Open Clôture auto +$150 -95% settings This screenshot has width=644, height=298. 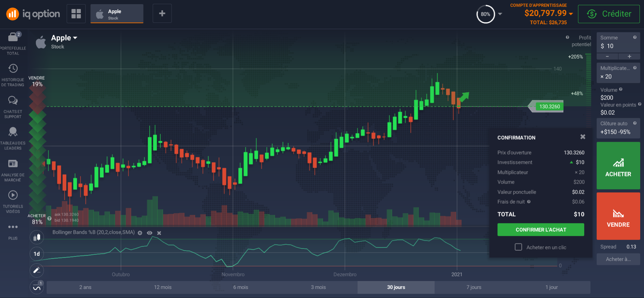(618, 128)
